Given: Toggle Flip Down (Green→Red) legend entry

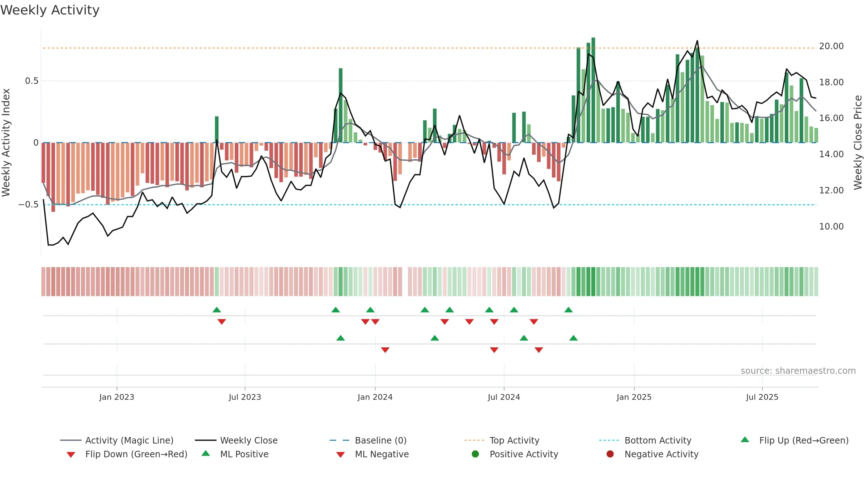Looking at the screenshot, I should 127,454.
